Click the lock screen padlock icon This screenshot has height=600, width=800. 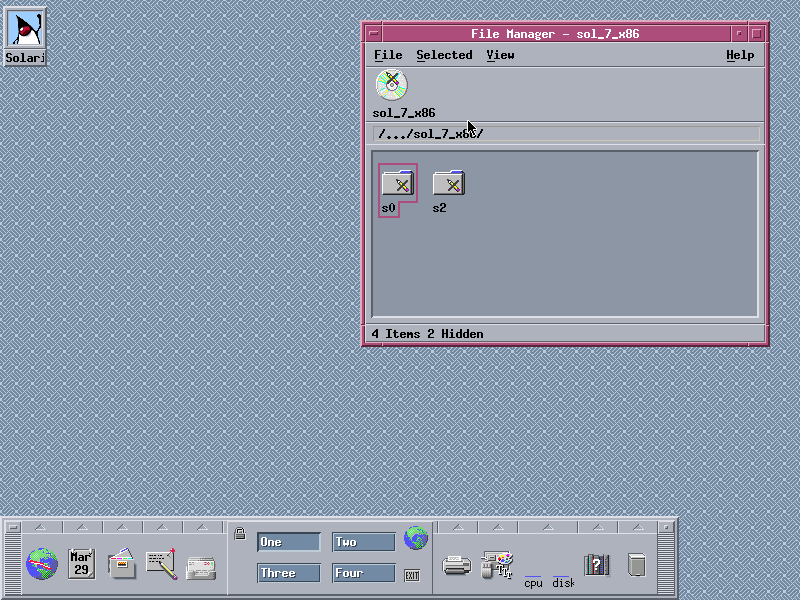click(240, 534)
